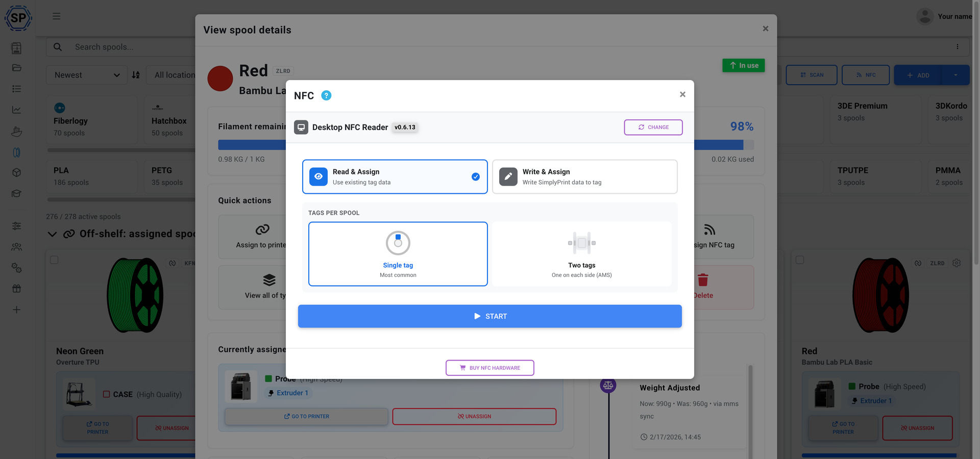The width and height of the screenshot is (980, 459).
Task: Open the analytics line chart sidebar icon
Action: (17, 109)
